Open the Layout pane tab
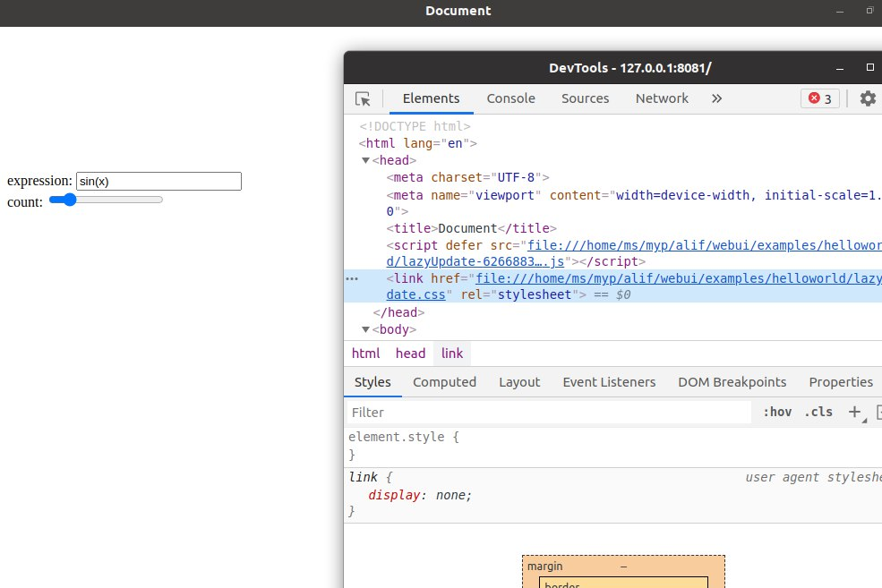 (519, 382)
